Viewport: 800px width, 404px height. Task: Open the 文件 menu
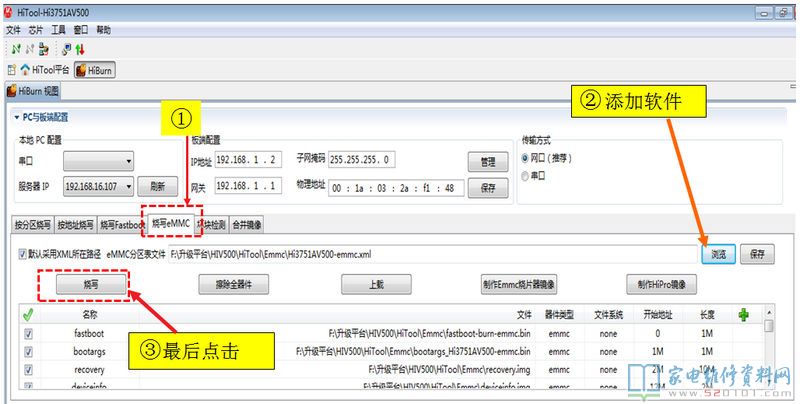pos(13,30)
